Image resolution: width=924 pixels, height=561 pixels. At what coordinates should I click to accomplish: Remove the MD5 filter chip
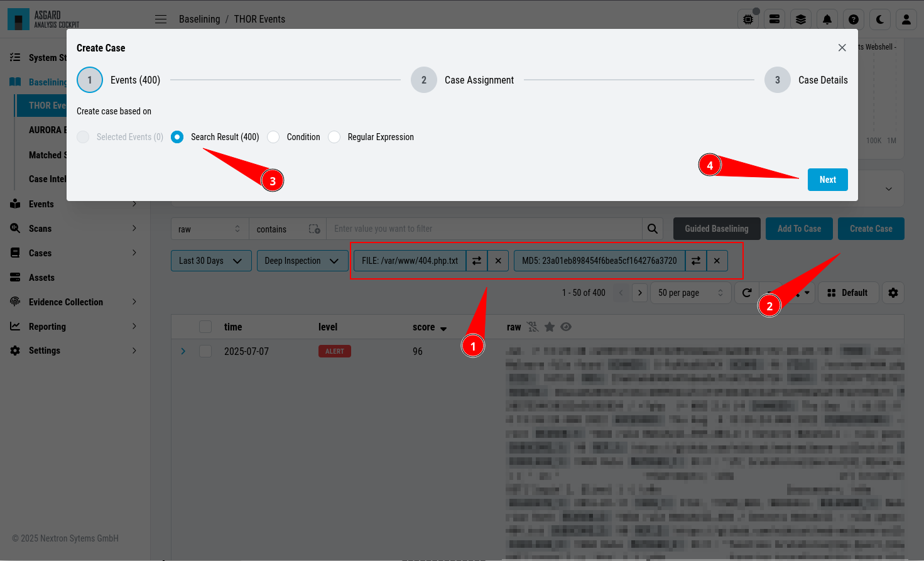coord(717,261)
